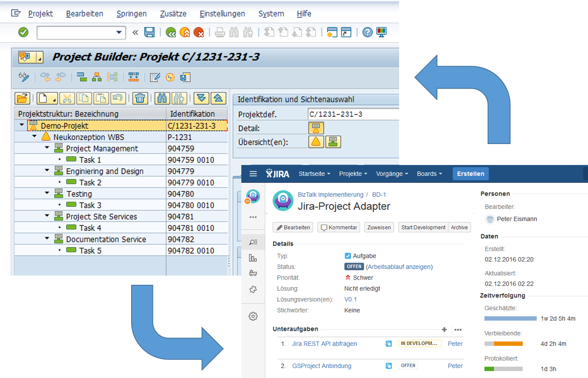
Task: Click the Projektdef. field with C/1231-231-3
Action: pos(353,114)
